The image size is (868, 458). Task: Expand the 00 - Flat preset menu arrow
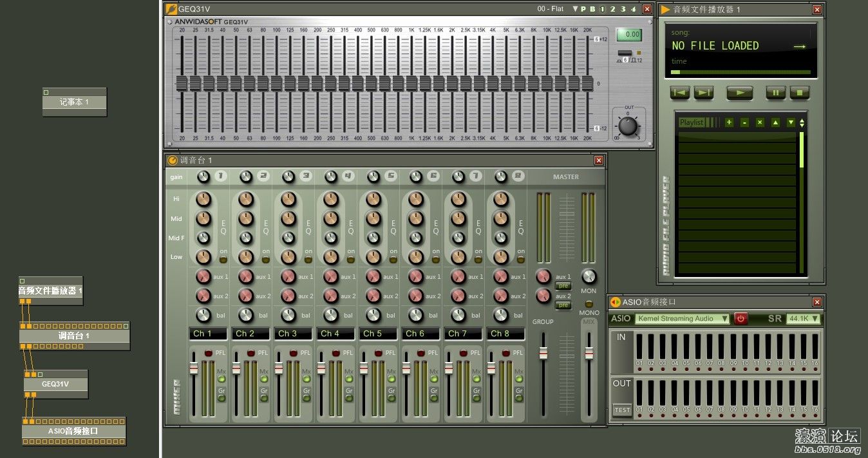tap(575, 9)
